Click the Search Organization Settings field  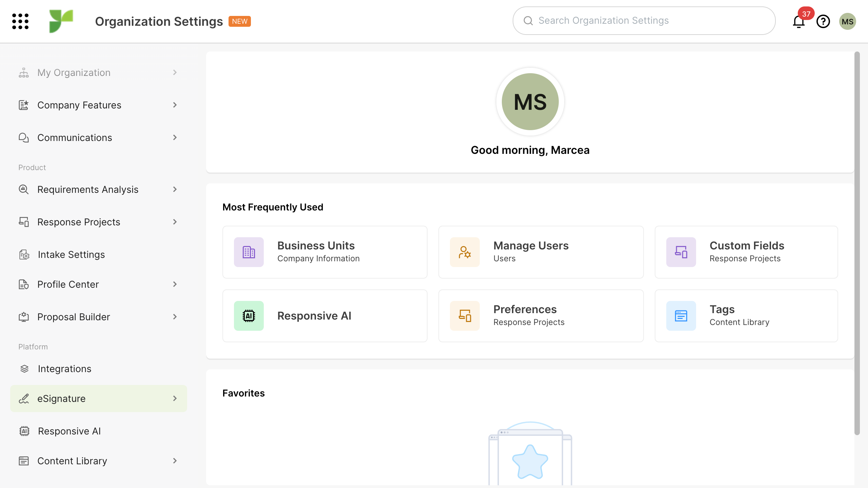click(x=644, y=21)
